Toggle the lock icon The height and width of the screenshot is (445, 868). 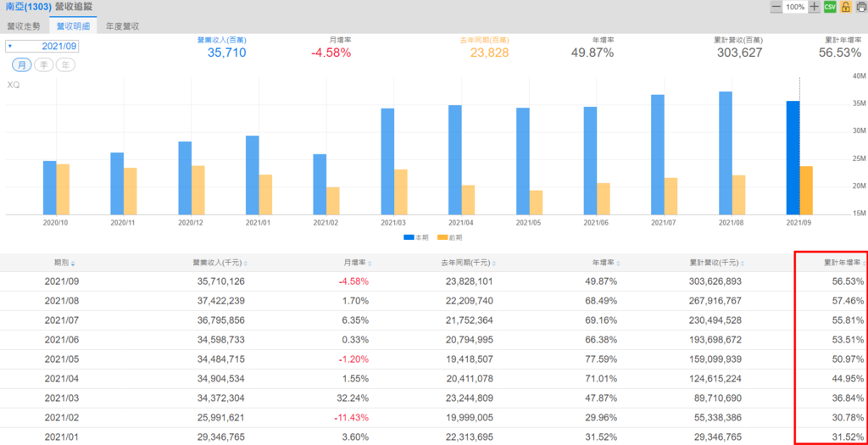pyautogui.click(x=845, y=7)
